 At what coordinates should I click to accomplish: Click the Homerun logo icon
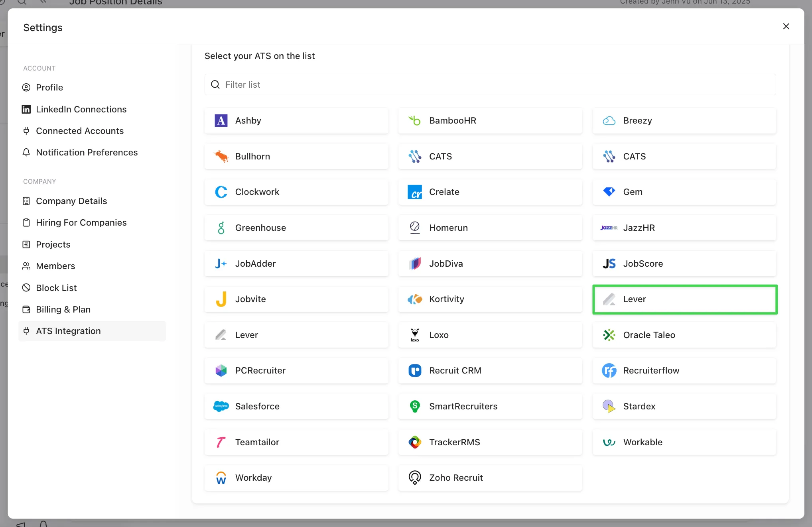pyautogui.click(x=415, y=228)
